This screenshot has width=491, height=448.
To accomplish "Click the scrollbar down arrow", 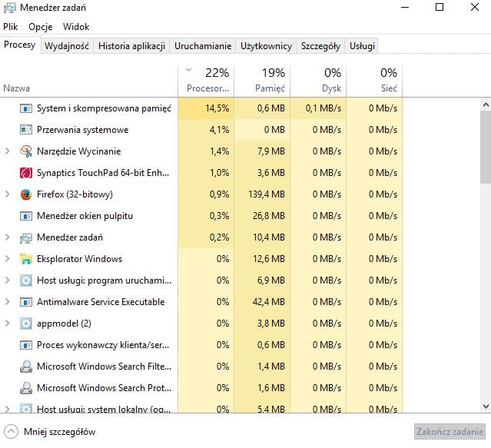I will click(486, 407).
